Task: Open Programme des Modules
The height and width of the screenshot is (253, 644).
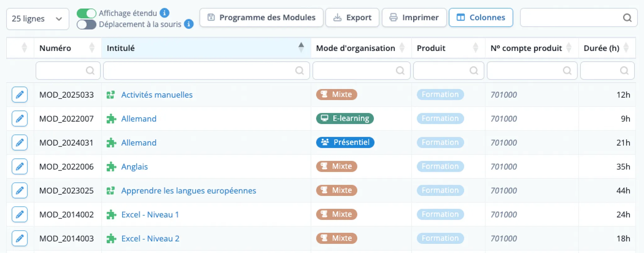Action: [261, 18]
